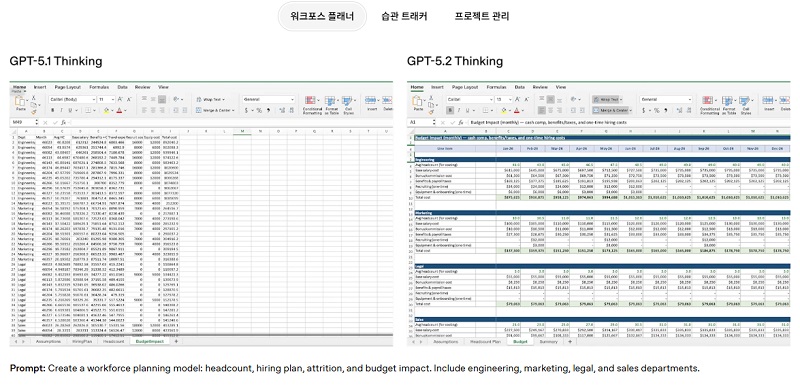Click Paste icon in GPT-5.2 Excel screenshot

(x=418, y=100)
